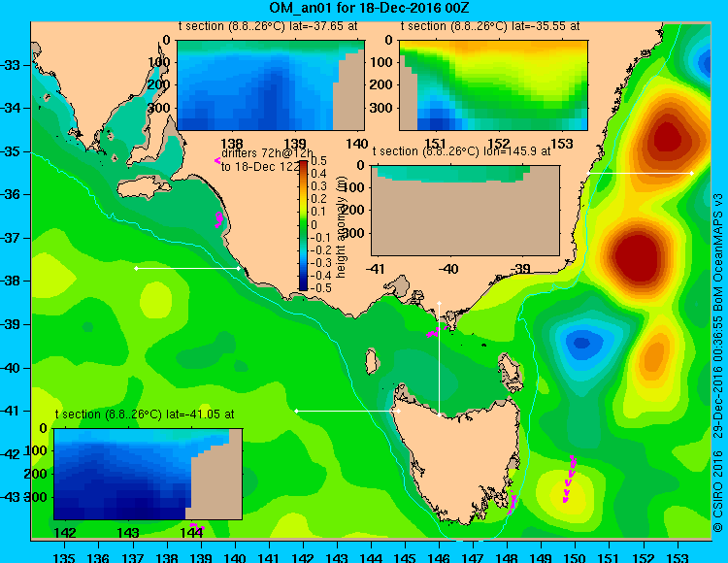Select the 't section lat=-35.55' heading
Viewport: 728px width, 563px height.
[x=490, y=26]
